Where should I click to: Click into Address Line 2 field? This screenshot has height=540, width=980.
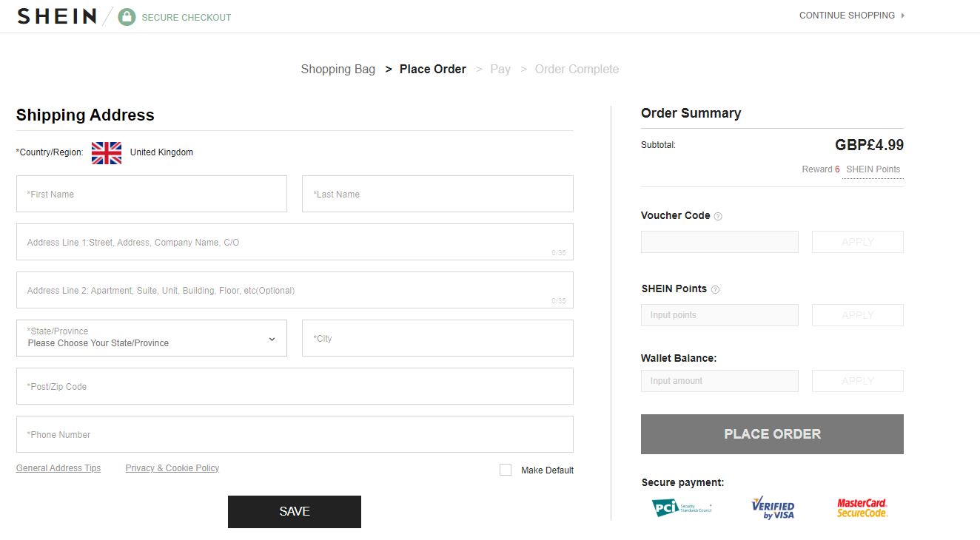click(295, 290)
